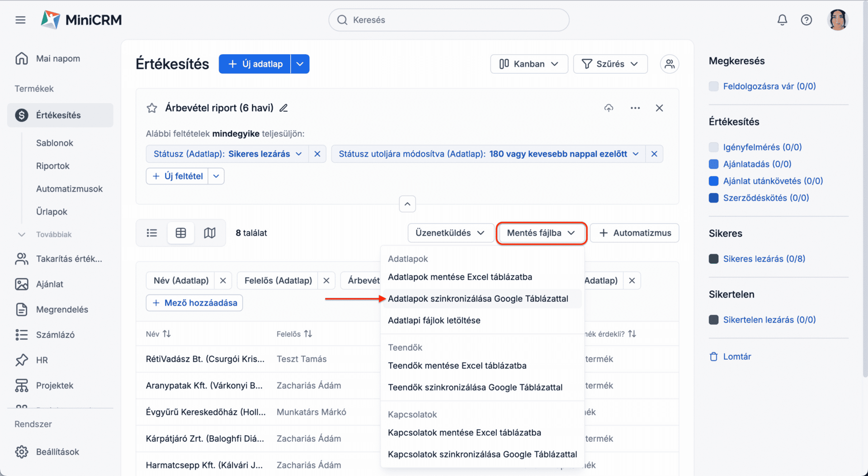Open the 180 vagy kevesebb nappal dropdown
Image resolution: width=868 pixels, height=476 pixels.
(489, 154)
